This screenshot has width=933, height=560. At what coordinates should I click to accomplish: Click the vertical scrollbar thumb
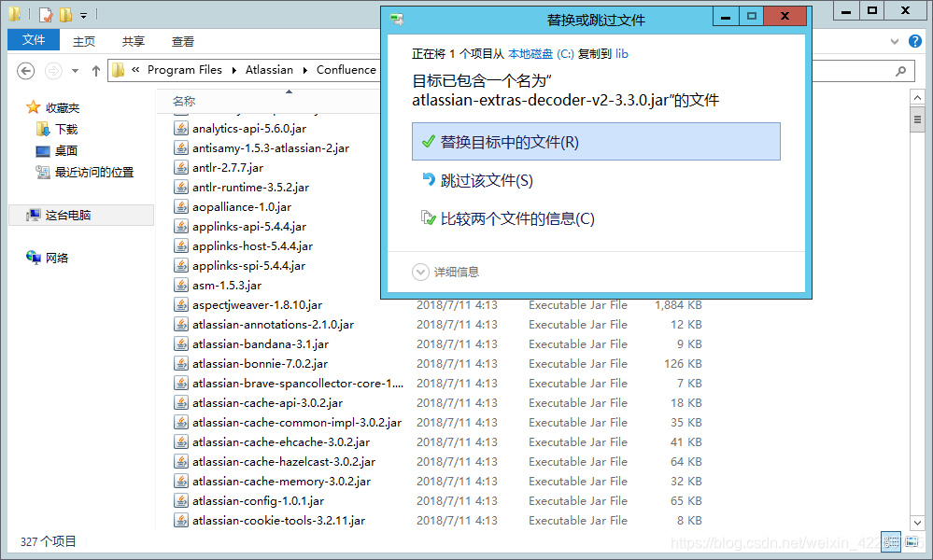917,119
